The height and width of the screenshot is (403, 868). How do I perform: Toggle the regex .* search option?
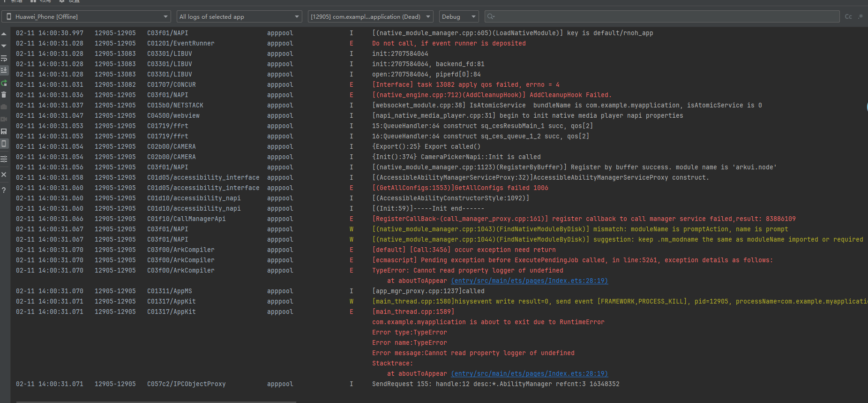[861, 16]
